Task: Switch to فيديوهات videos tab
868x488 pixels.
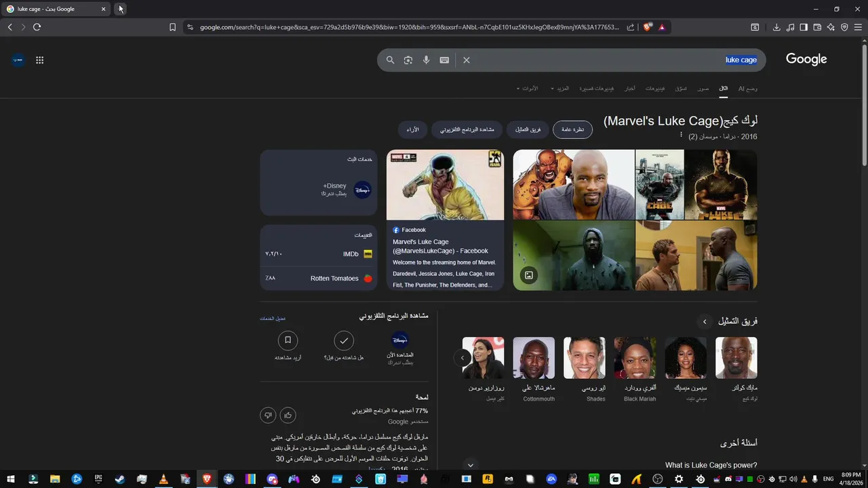Action: pos(655,89)
